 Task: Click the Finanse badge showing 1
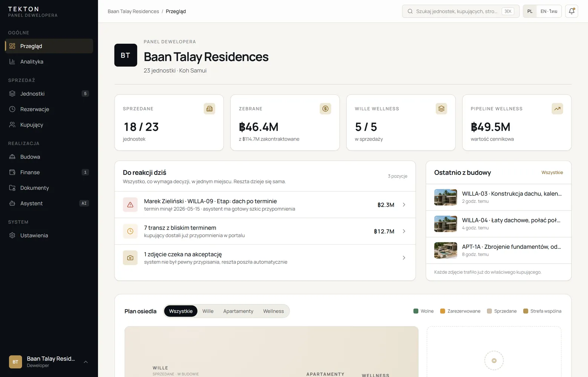pos(85,172)
